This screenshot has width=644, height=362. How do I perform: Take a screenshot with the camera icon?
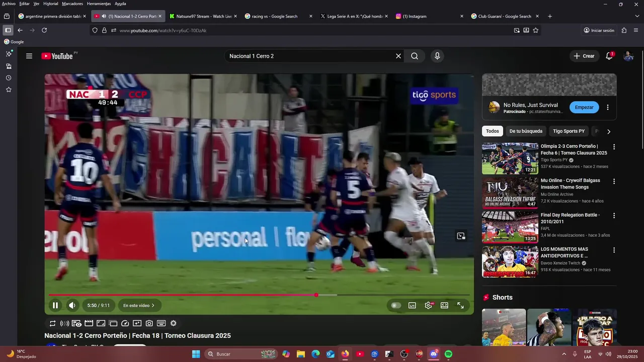[149, 323]
